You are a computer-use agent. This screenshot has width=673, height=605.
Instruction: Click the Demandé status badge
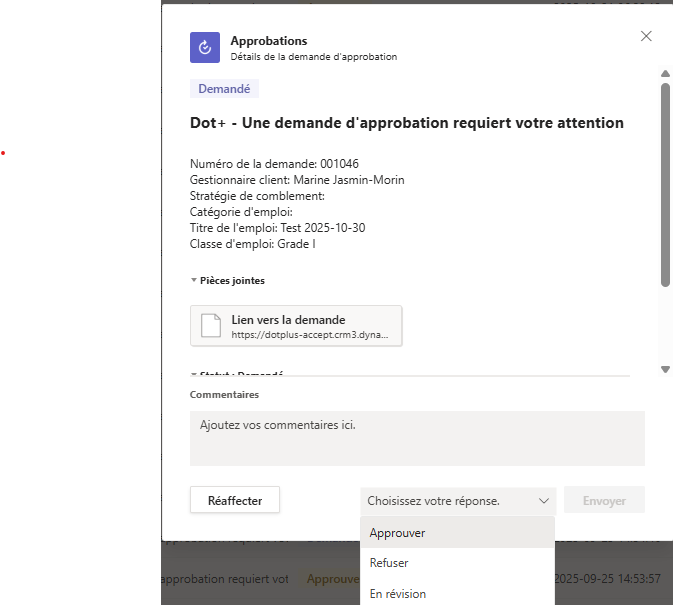pos(224,89)
